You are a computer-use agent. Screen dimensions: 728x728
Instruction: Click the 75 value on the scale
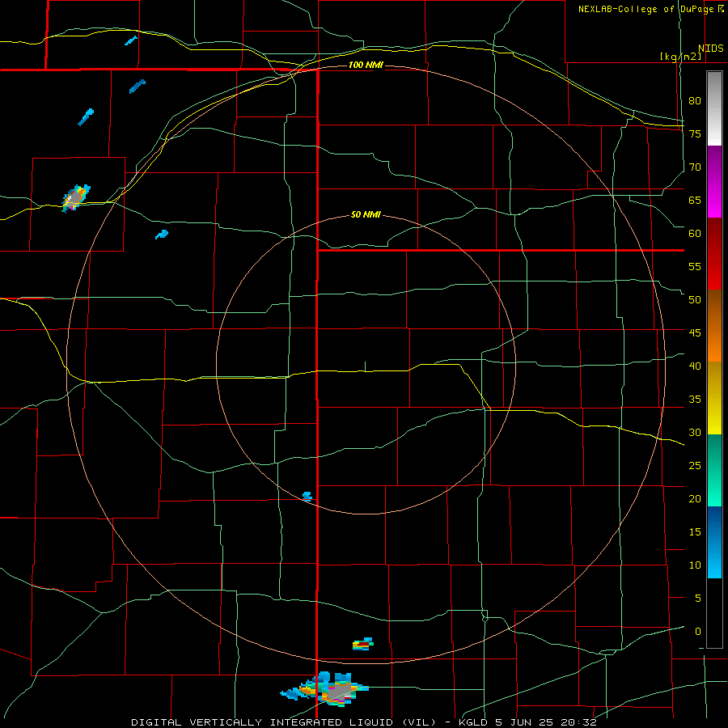(695, 133)
